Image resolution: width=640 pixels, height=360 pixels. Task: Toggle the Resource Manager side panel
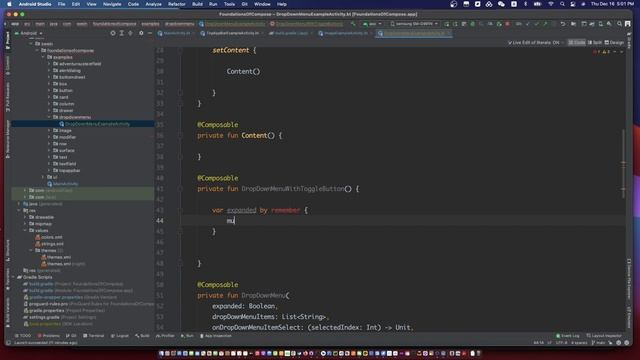(8, 139)
